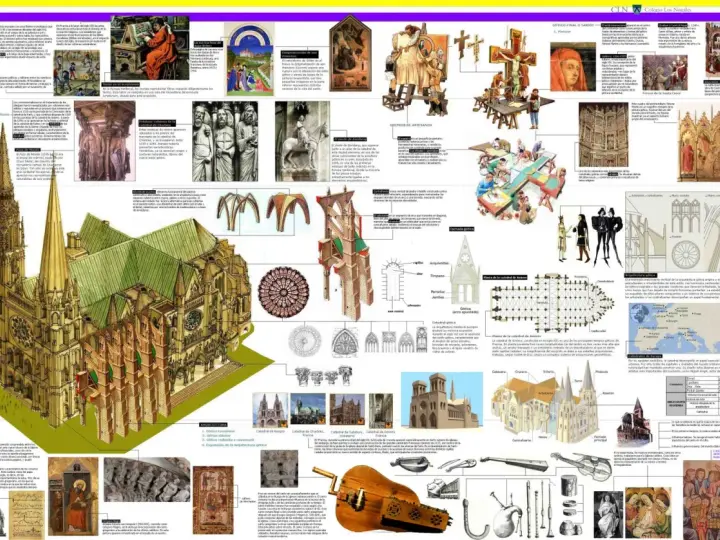Image resolution: width=720 pixels, height=540 pixels.
Task: Open the gabled Saint Francis panel painting
Action: [x=350, y=53]
